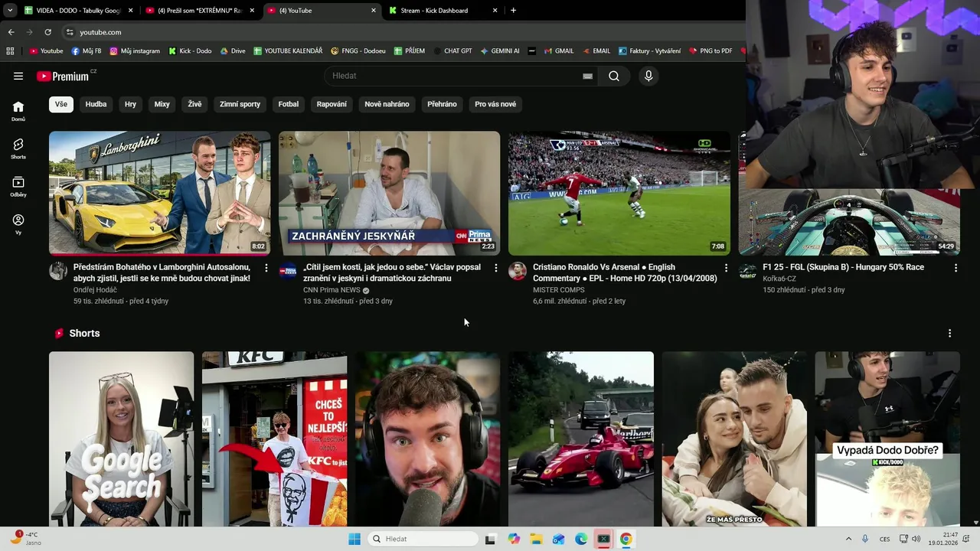Open the Zachráněný jeskyňář video thumbnail

[389, 193]
